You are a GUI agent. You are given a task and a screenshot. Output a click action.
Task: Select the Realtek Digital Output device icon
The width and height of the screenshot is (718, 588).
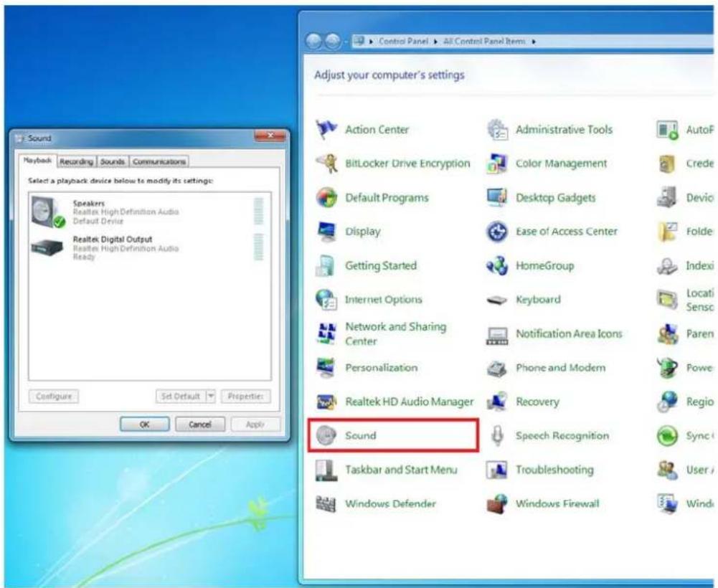[x=47, y=247]
